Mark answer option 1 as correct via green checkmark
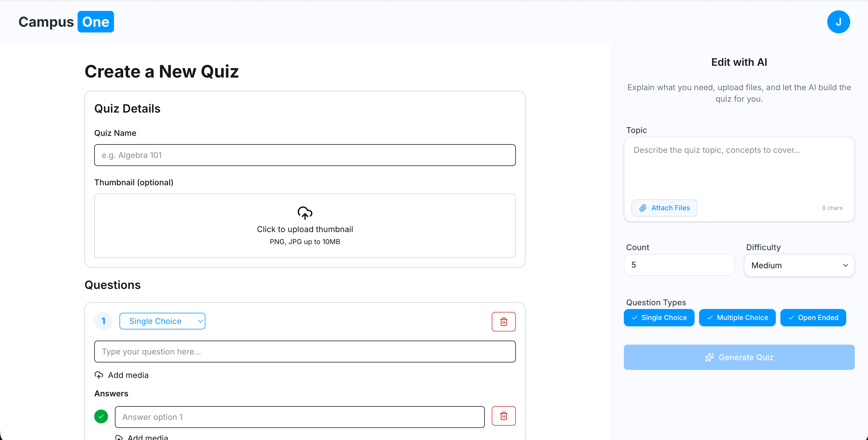This screenshot has height=440, width=868. (x=101, y=416)
